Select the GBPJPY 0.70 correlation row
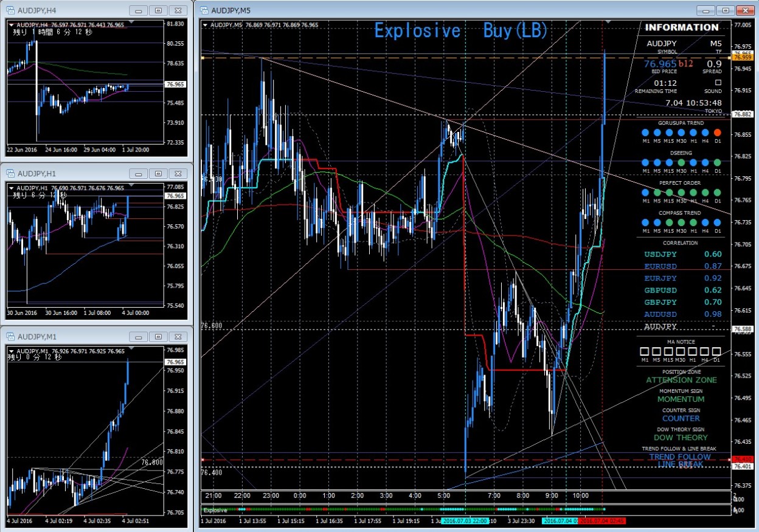The width and height of the screenshot is (759, 532). coord(682,302)
